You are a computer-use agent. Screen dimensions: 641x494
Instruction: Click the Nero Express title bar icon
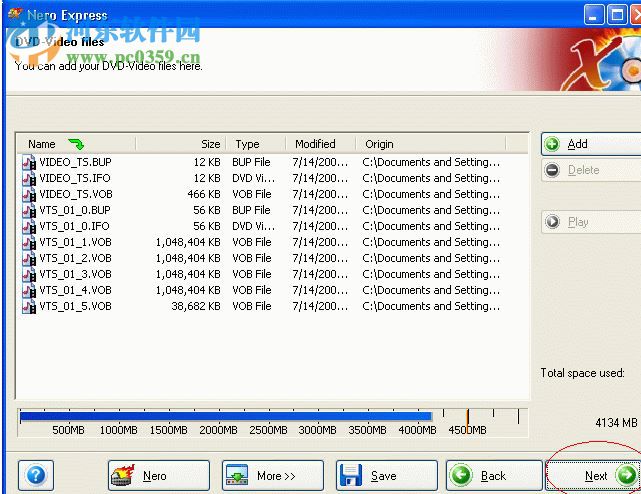(16, 14)
